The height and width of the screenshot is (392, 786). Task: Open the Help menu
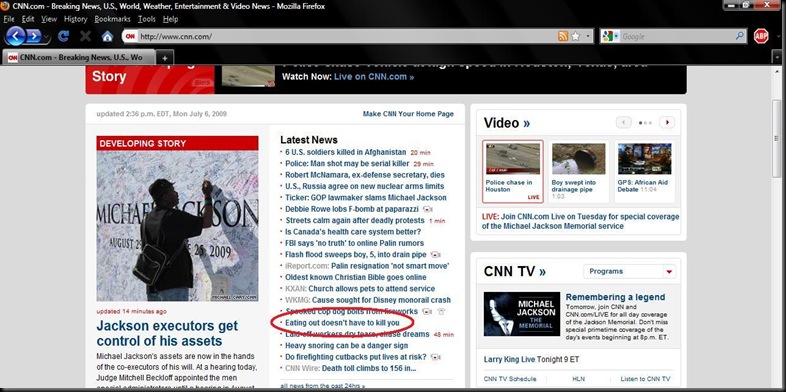click(x=170, y=19)
